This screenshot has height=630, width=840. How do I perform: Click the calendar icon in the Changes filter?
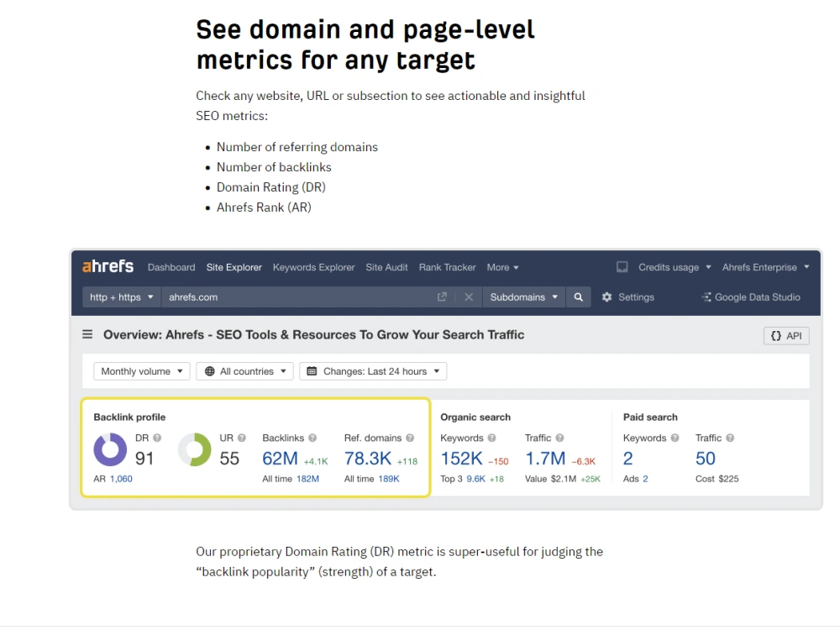point(312,371)
